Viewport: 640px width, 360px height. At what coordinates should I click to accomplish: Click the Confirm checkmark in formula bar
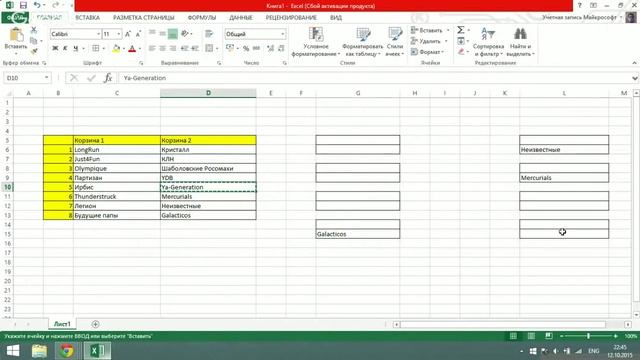pyautogui.click(x=91, y=78)
